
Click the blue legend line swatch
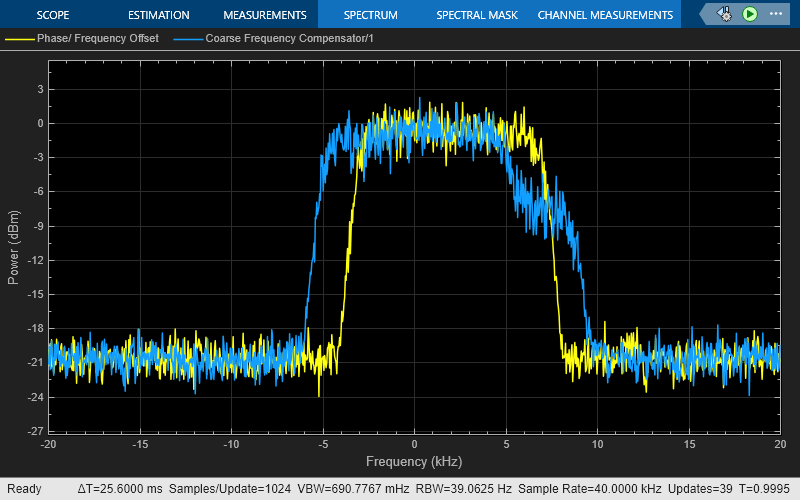coord(188,39)
